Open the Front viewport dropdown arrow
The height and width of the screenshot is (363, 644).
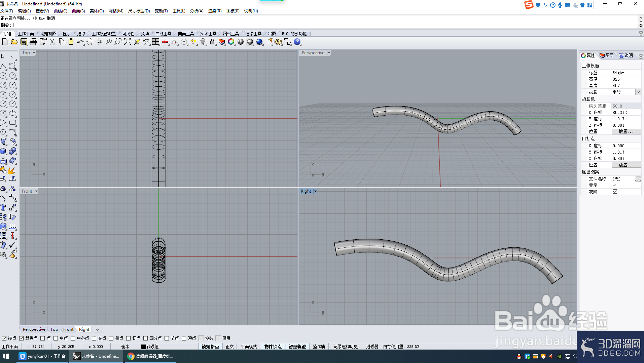point(36,191)
